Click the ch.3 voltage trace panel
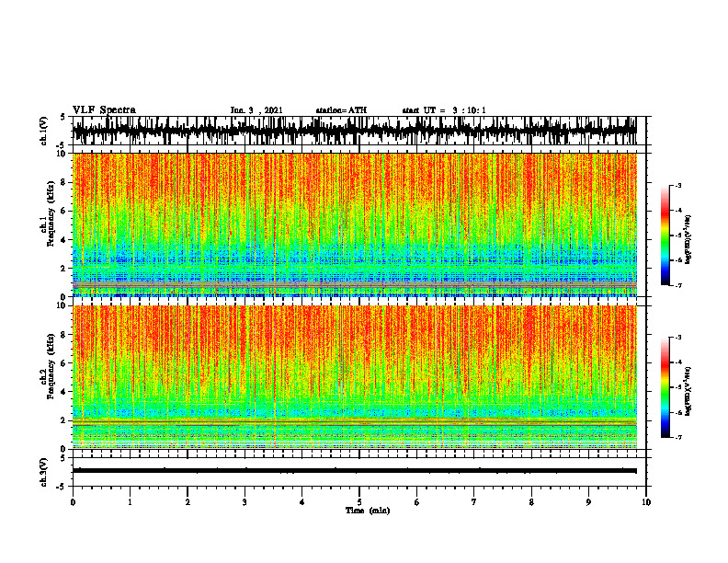This screenshot has width=728, height=563. coord(358,472)
